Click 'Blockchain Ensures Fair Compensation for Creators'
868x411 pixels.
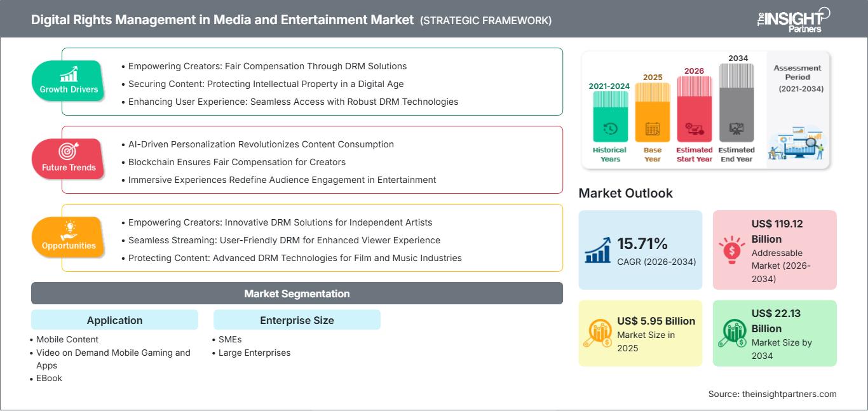[x=237, y=162]
